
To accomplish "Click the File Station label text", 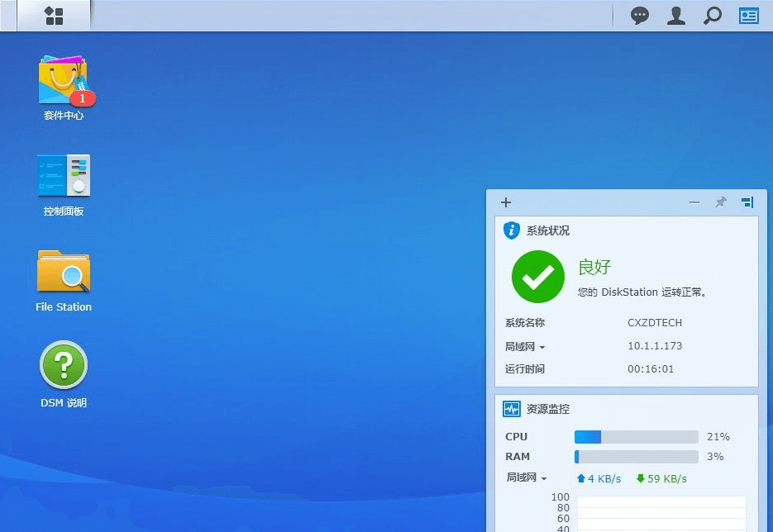I will (64, 306).
